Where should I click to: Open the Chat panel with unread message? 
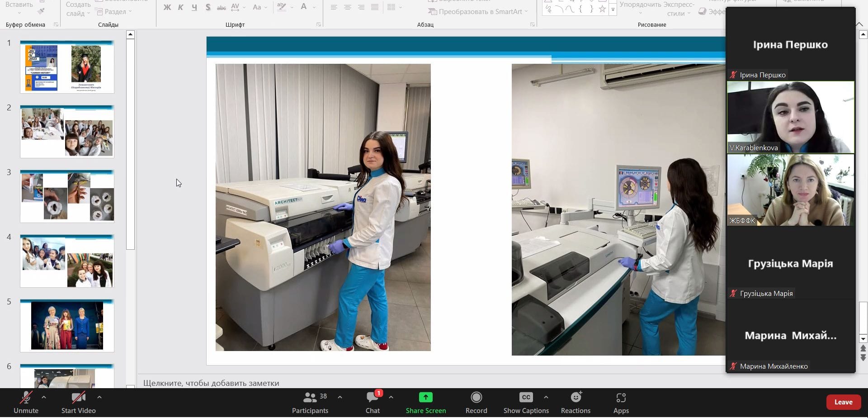point(373,402)
